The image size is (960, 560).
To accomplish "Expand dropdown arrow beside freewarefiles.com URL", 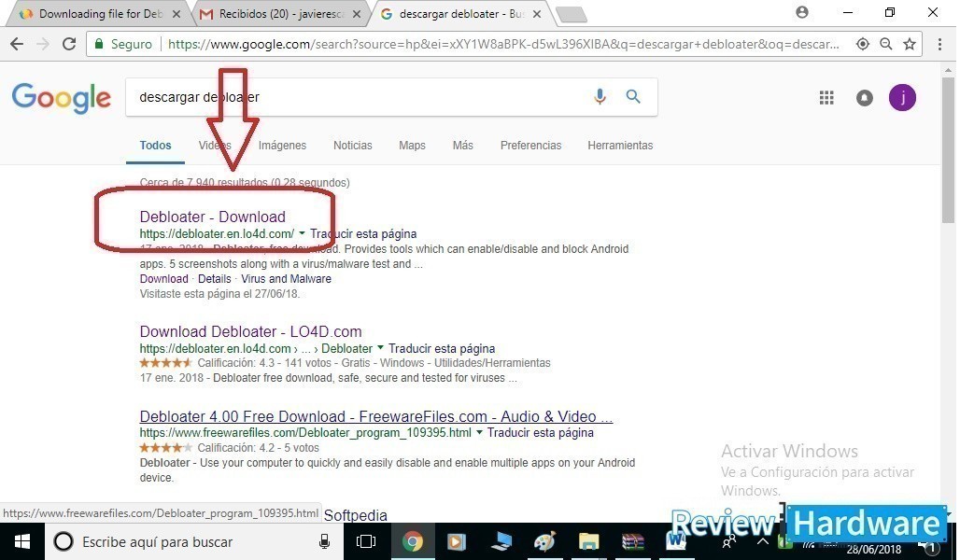I will tap(479, 432).
